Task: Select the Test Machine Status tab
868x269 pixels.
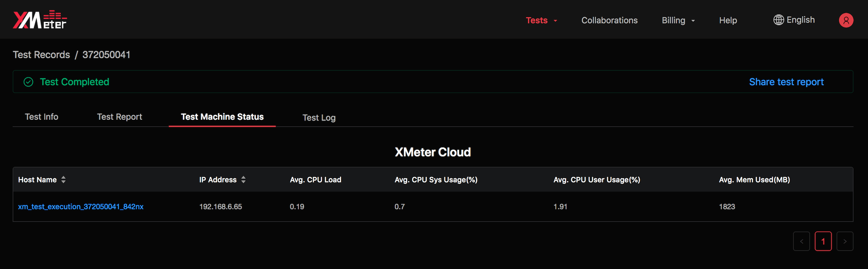Action: click(222, 117)
